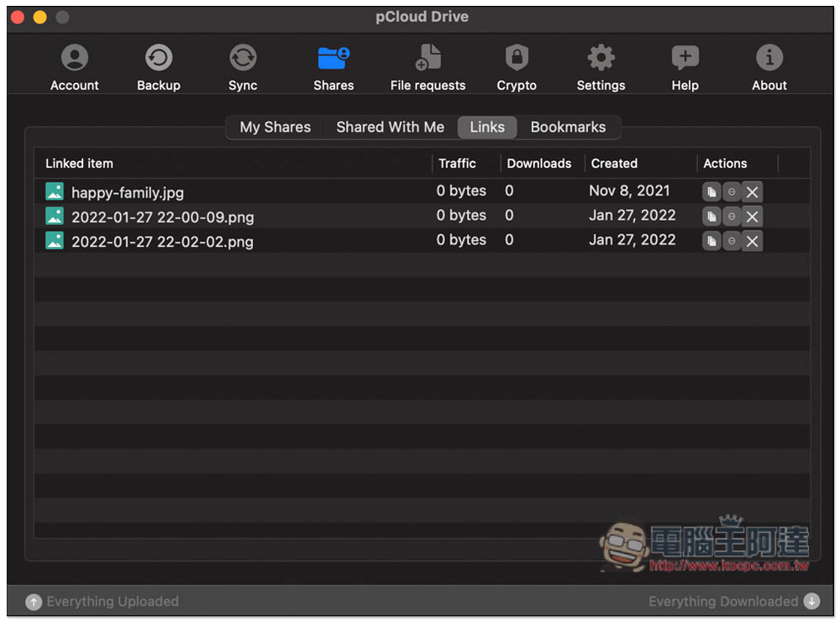
Task: Switch to Shared With Me tab
Action: click(390, 127)
